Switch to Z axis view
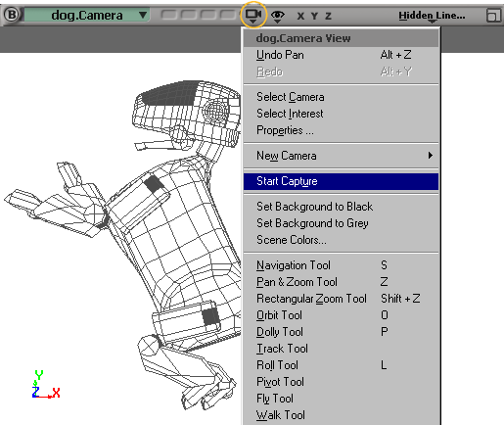This screenshot has height=425, width=504. click(x=328, y=16)
